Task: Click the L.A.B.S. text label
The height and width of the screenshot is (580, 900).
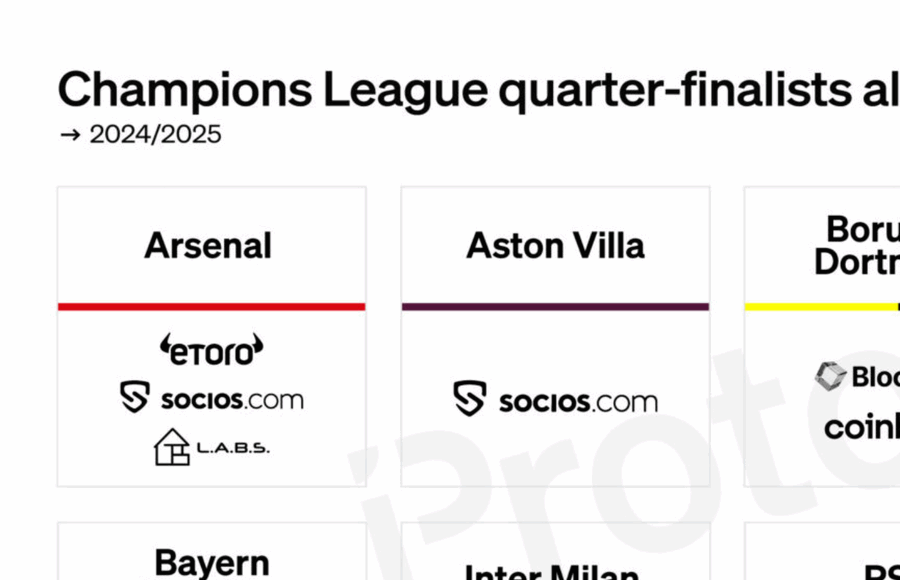Action: pyautogui.click(x=233, y=448)
